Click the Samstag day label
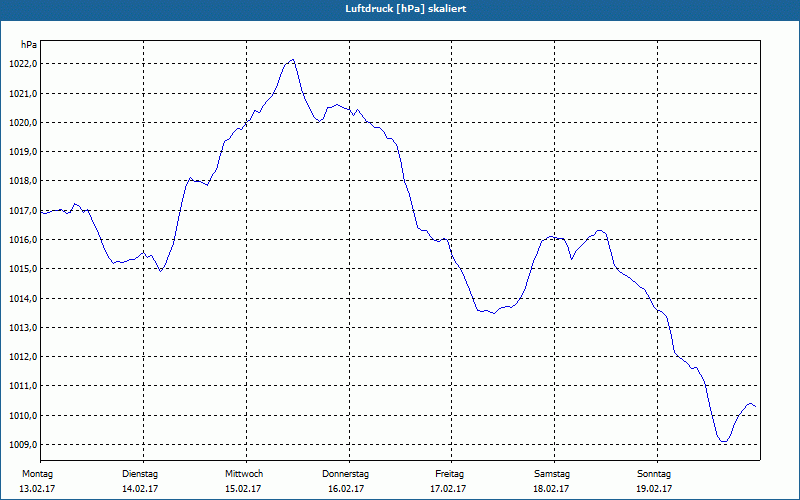 coord(552,474)
